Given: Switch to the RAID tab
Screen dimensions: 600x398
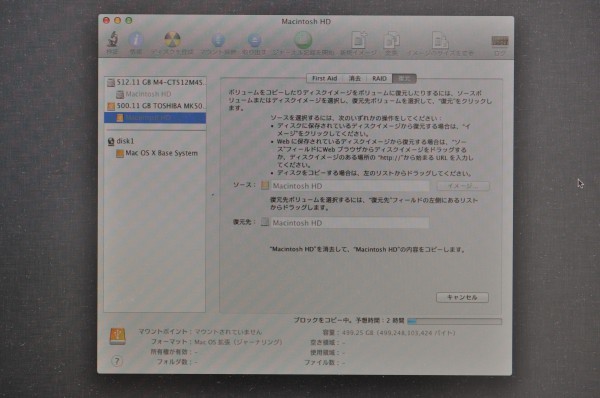Looking at the screenshot, I should (x=379, y=78).
